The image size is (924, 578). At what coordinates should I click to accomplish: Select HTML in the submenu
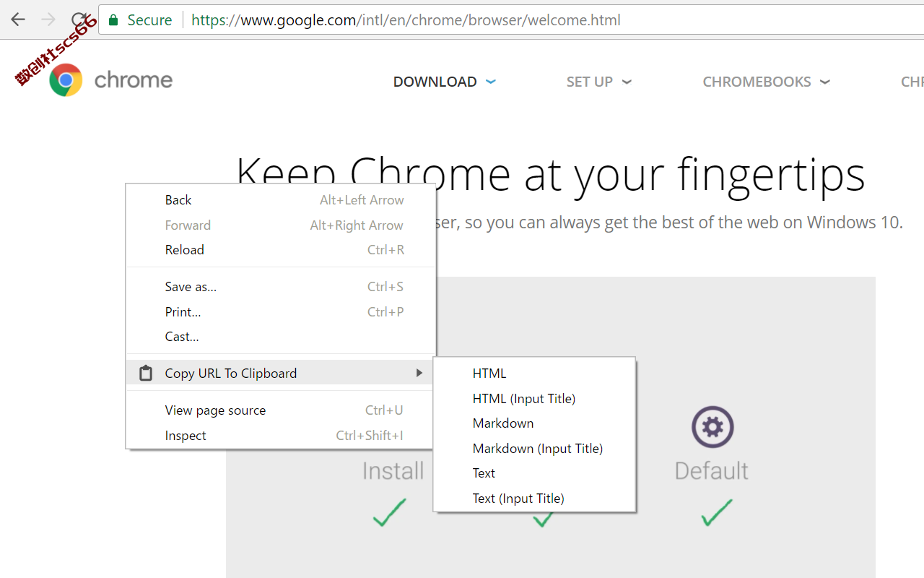coord(534,374)
